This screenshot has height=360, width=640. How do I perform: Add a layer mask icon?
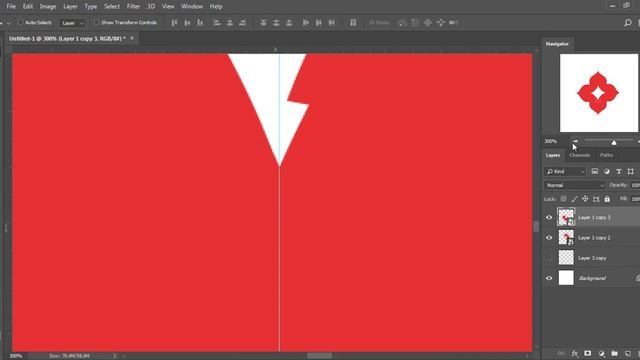[587, 353]
